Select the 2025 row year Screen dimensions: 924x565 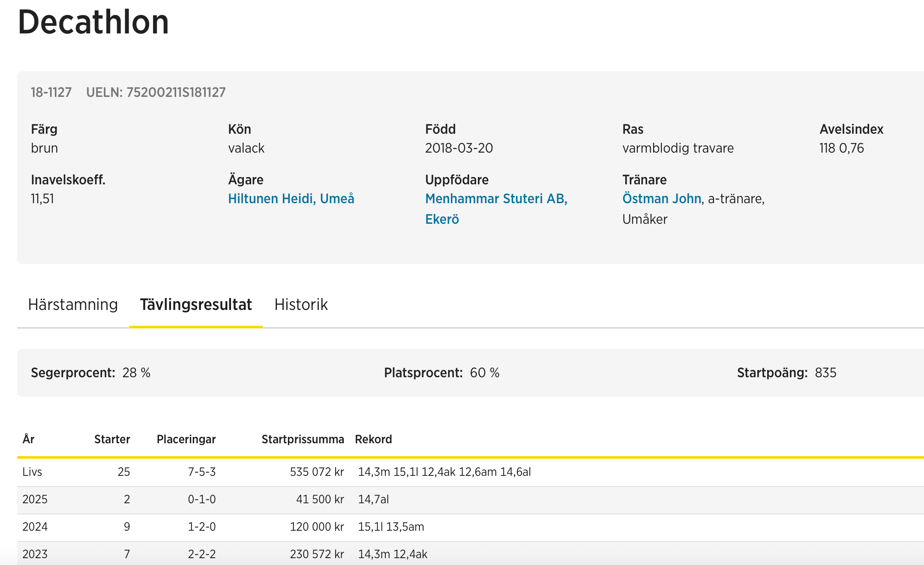tap(35, 499)
